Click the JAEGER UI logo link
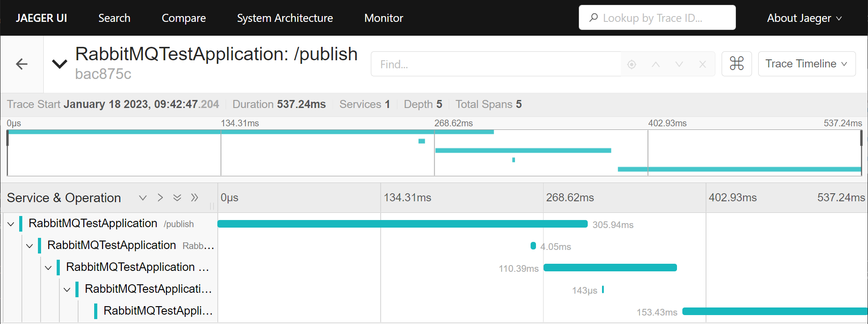Screen dimensions: 868x324 [x=42, y=18]
